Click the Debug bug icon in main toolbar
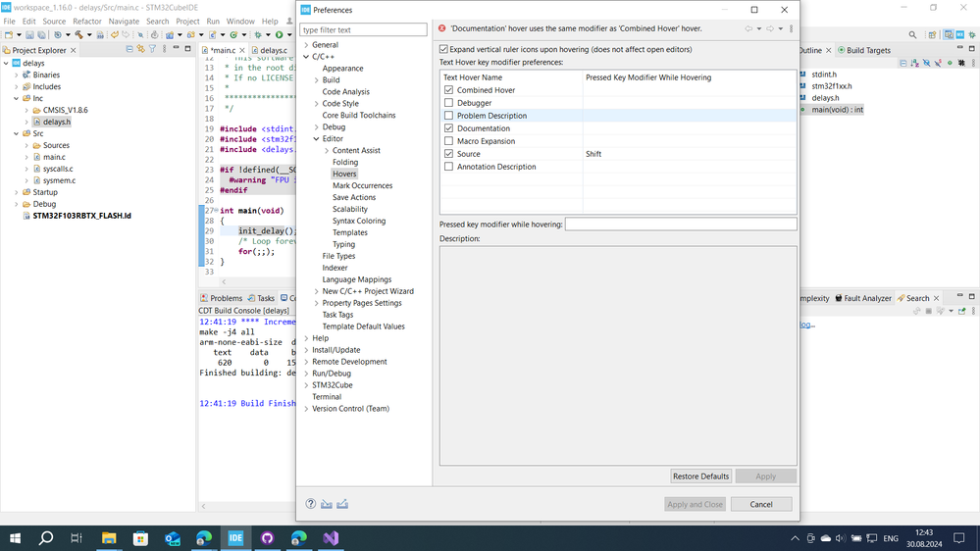 click(258, 35)
